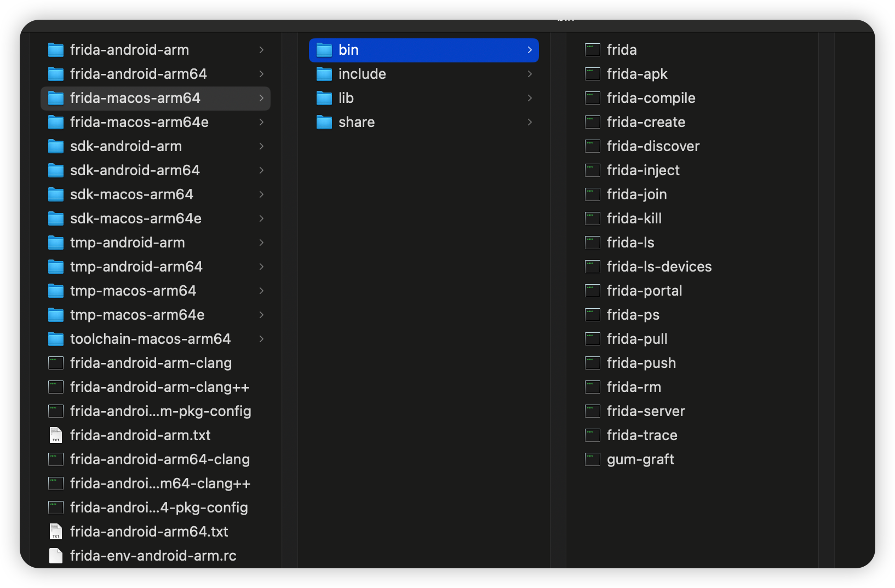The height and width of the screenshot is (588, 895).
Task: Select the frida-androi...4-pkg-config file name
Action: [x=159, y=508]
